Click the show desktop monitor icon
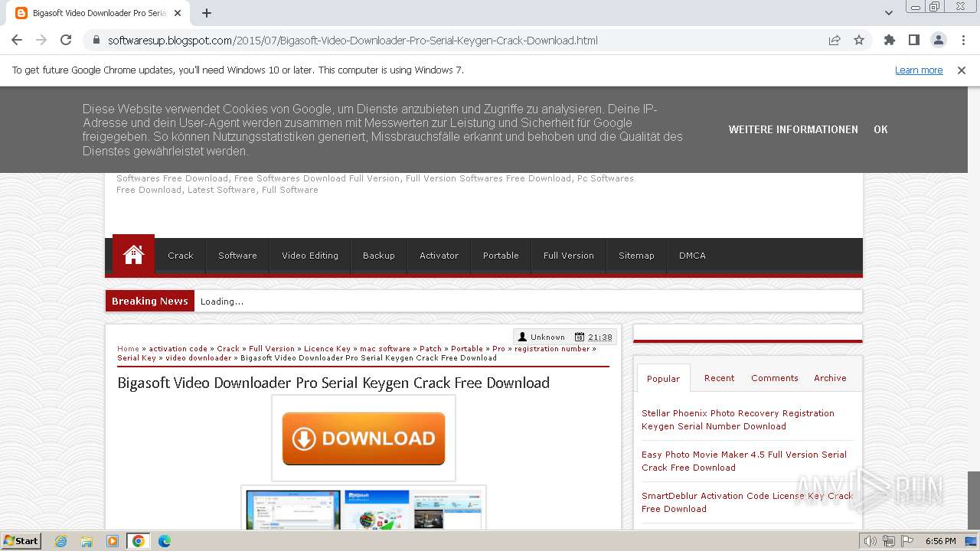Image resolution: width=980 pixels, height=551 pixels. click(x=971, y=541)
